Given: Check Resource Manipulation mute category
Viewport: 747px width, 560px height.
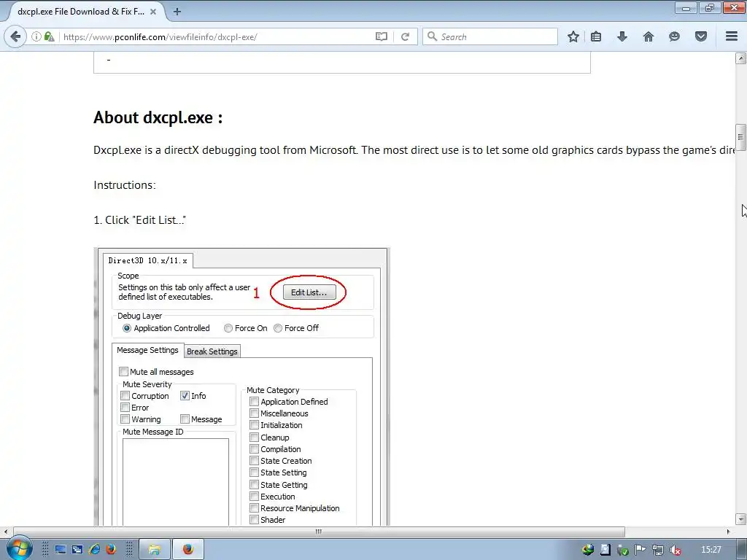Looking at the screenshot, I should 255,508.
